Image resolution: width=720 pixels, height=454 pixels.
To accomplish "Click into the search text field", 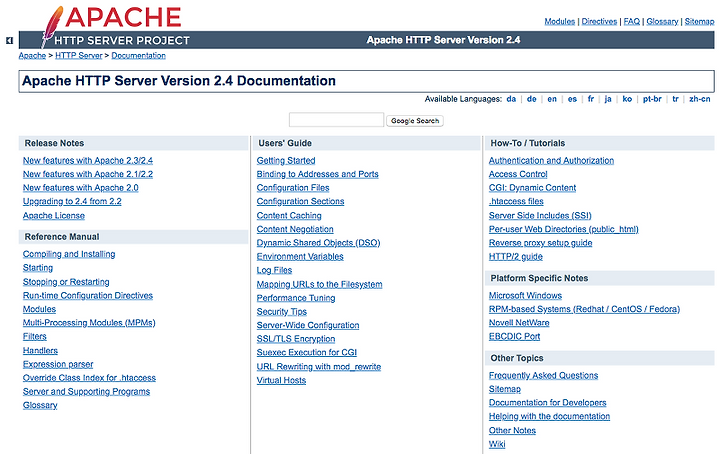I will 336,120.
